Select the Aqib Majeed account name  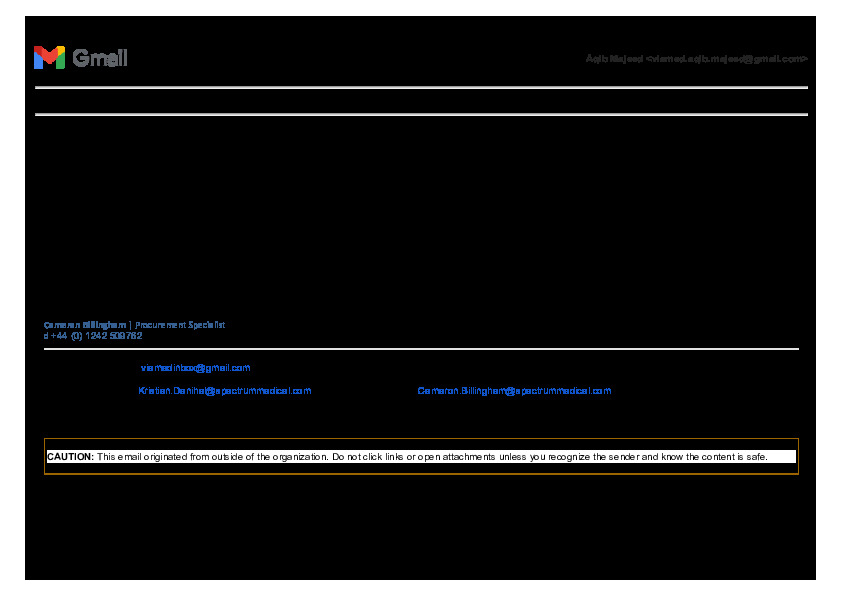click(614, 59)
